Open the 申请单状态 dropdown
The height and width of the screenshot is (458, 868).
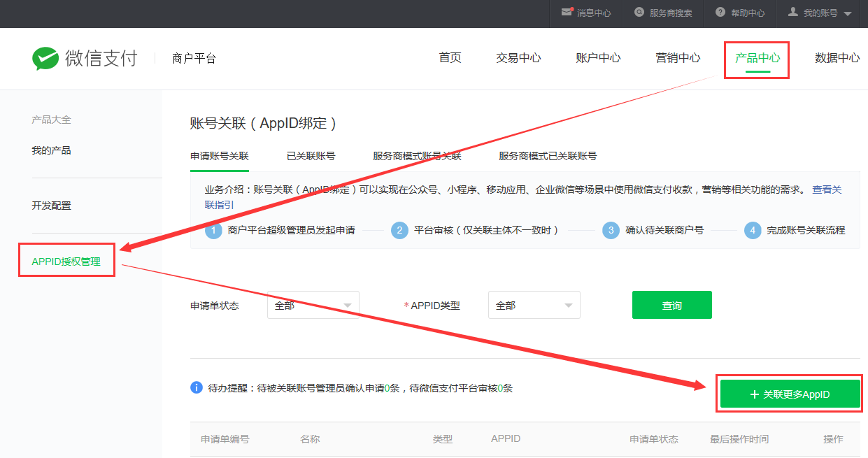click(x=313, y=305)
